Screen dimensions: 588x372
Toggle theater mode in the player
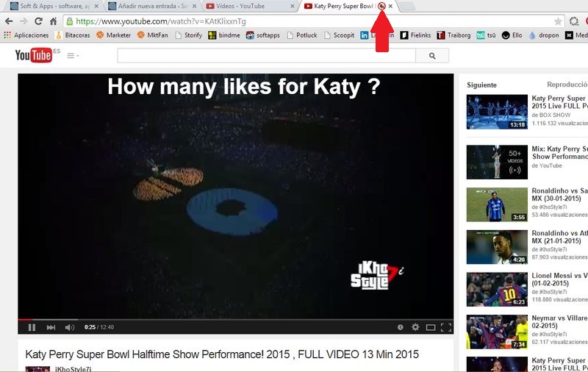[x=431, y=327]
